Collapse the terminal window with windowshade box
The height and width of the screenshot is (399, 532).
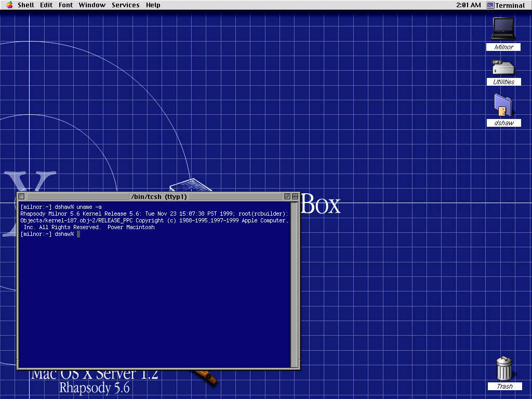(295, 196)
